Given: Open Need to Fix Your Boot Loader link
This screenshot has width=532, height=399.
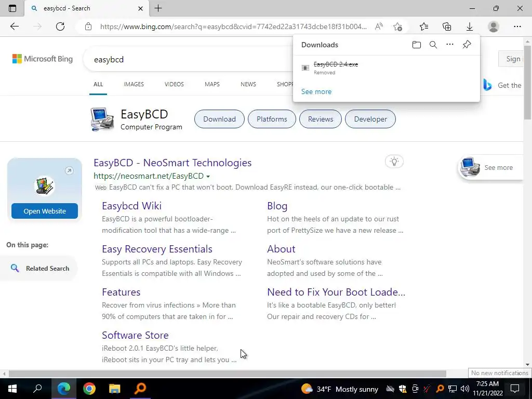Looking at the screenshot, I should coord(336,292).
